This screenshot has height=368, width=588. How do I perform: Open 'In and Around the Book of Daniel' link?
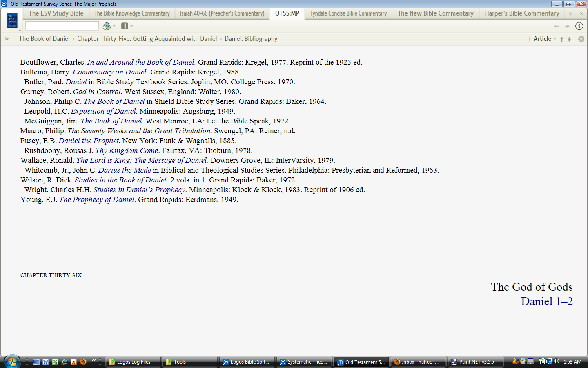pos(142,62)
